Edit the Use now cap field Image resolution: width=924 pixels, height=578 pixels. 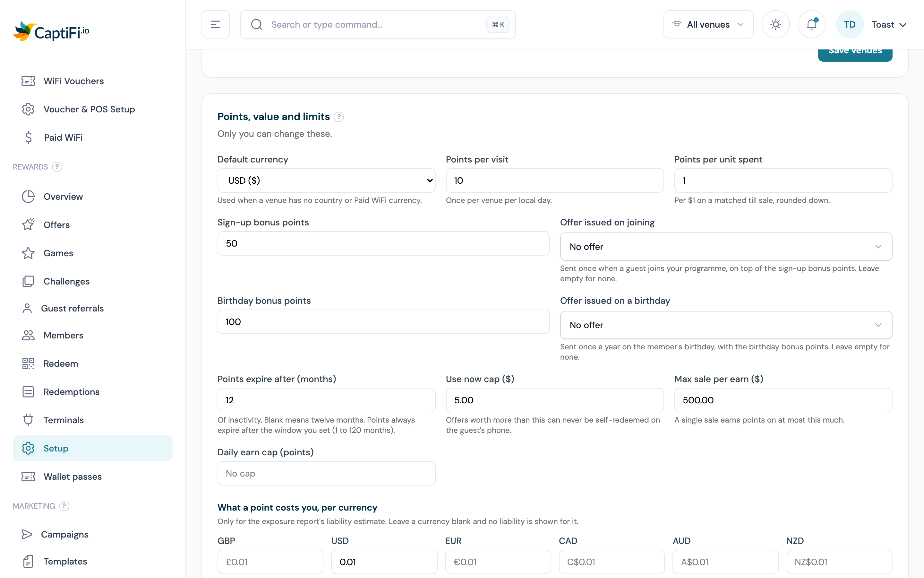click(x=554, y=400)
